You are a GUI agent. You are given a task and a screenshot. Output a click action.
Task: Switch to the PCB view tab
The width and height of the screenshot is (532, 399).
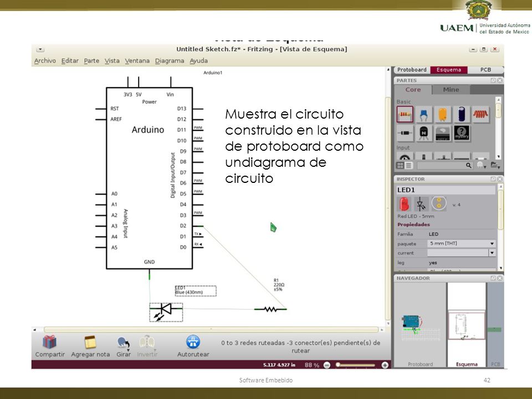tap(485, 70)
